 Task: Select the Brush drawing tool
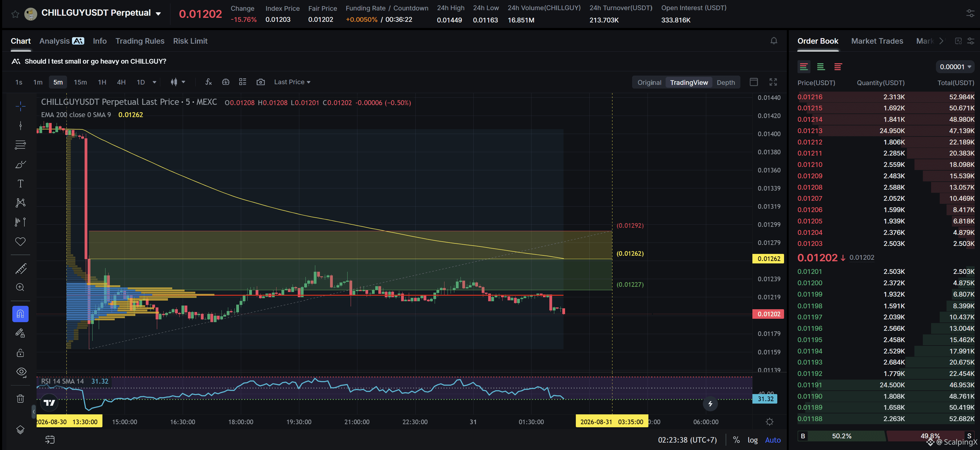[21, 164]
